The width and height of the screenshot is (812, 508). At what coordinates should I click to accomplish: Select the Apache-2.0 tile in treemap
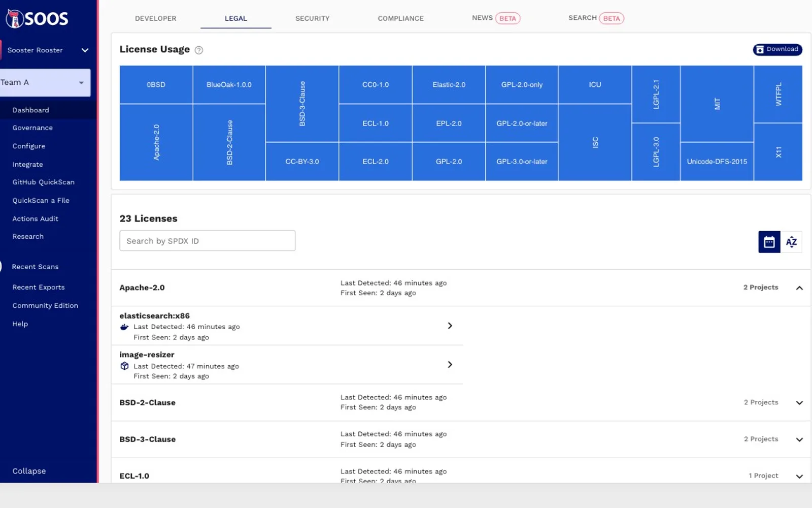[156, 142]
